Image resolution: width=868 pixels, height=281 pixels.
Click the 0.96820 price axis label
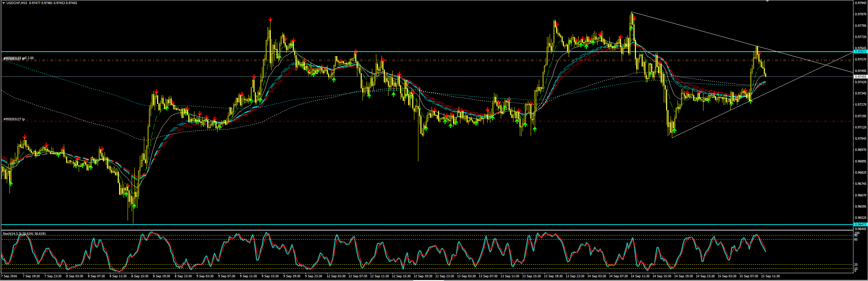861,173
